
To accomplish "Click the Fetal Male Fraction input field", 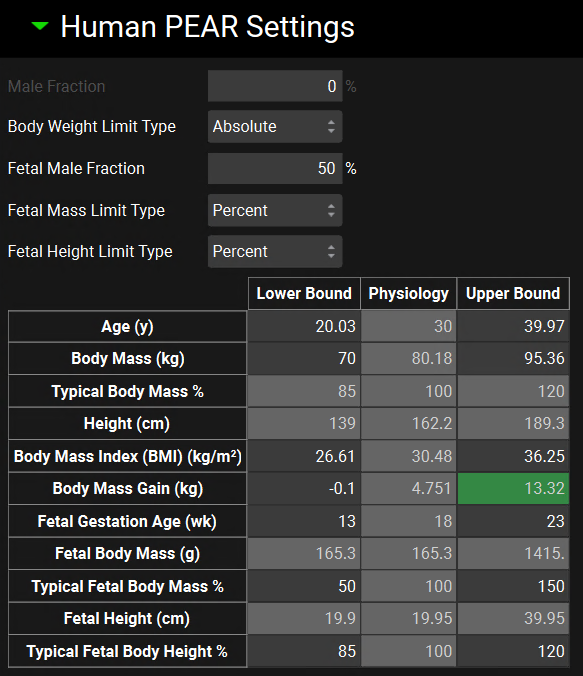I will 275,168.
